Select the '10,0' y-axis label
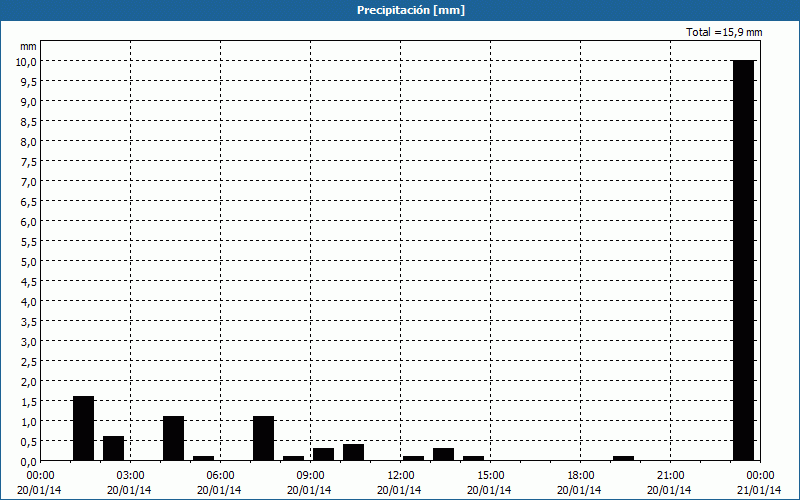The image size is (800, 500). tap(27, 61)
